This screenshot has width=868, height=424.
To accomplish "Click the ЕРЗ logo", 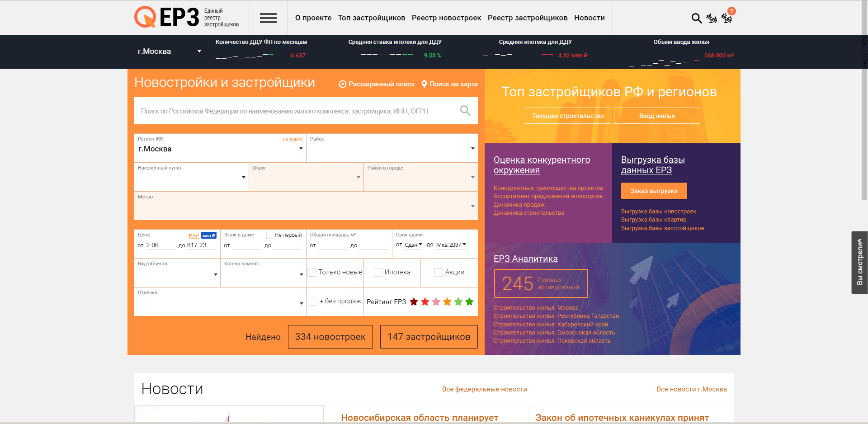I will pos(167,18).
